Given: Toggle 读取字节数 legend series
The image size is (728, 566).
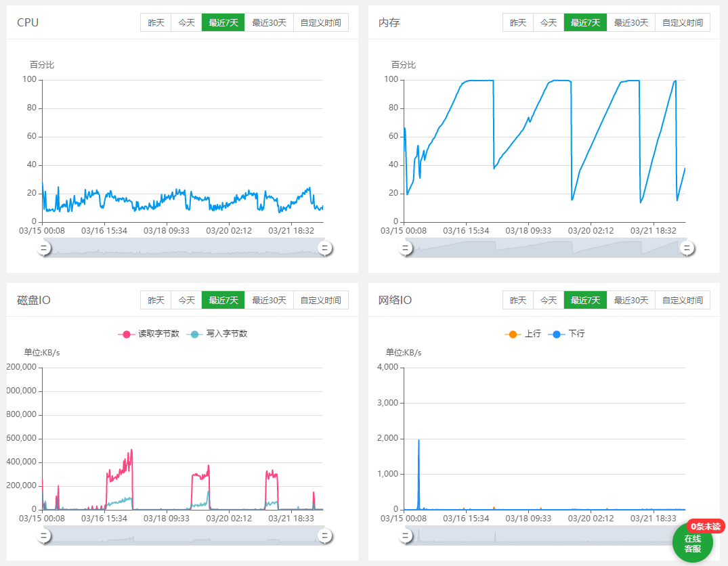Looking at the screenshot, I should tap(148, 334).
